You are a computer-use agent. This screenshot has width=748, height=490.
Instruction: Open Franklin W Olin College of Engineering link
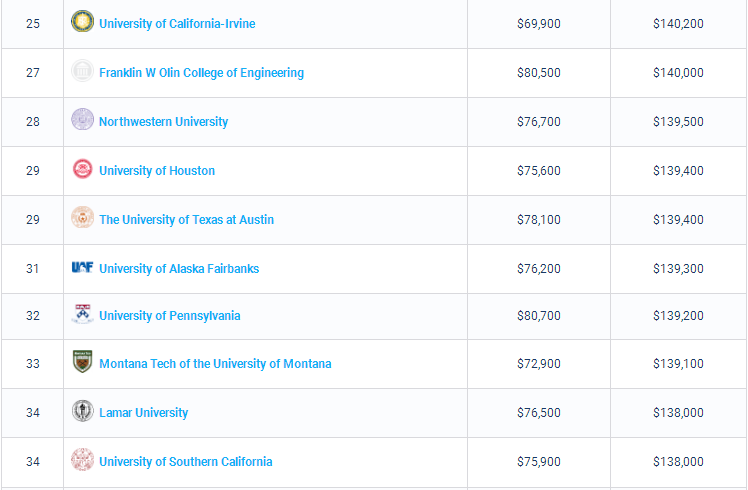coord(201,73)
